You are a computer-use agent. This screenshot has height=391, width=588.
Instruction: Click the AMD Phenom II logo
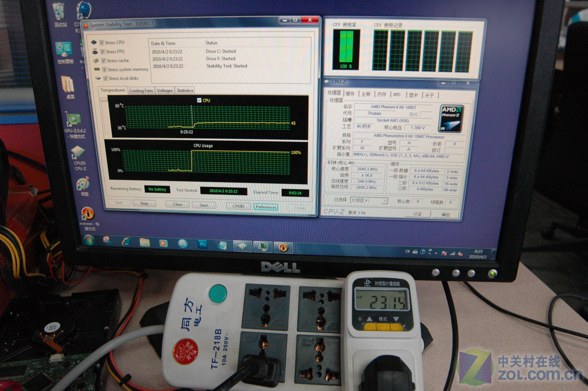pyautogui.click(x=451, y=118)
